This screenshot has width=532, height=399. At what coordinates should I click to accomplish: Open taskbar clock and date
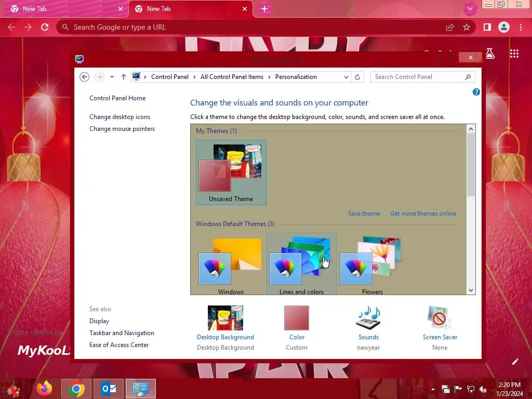(509, 389)
